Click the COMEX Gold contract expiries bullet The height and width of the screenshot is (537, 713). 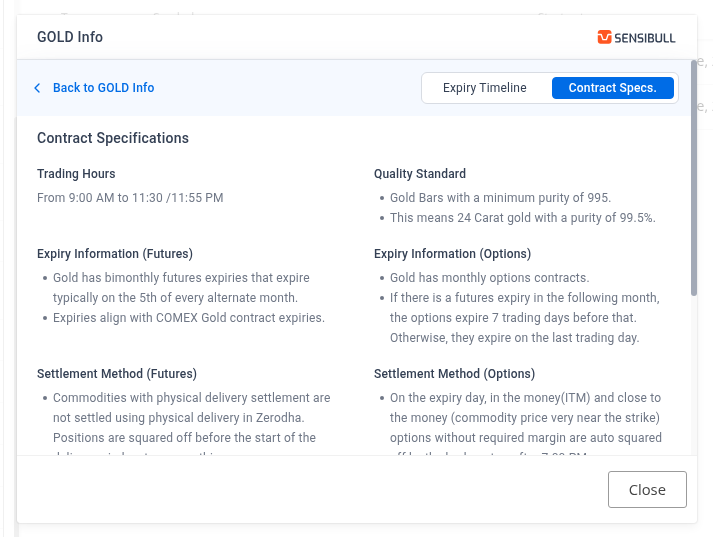pyautogui.click(x=189, y=318)
